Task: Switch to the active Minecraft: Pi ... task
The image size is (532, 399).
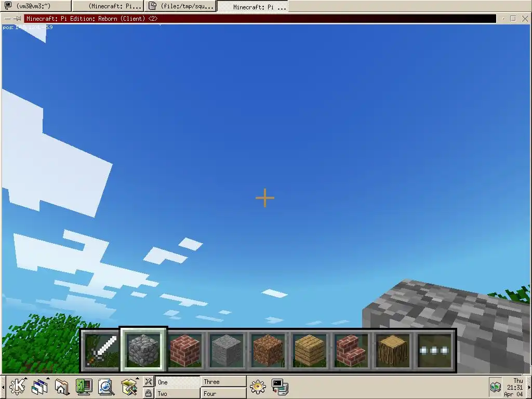Action: coord(253,6)
